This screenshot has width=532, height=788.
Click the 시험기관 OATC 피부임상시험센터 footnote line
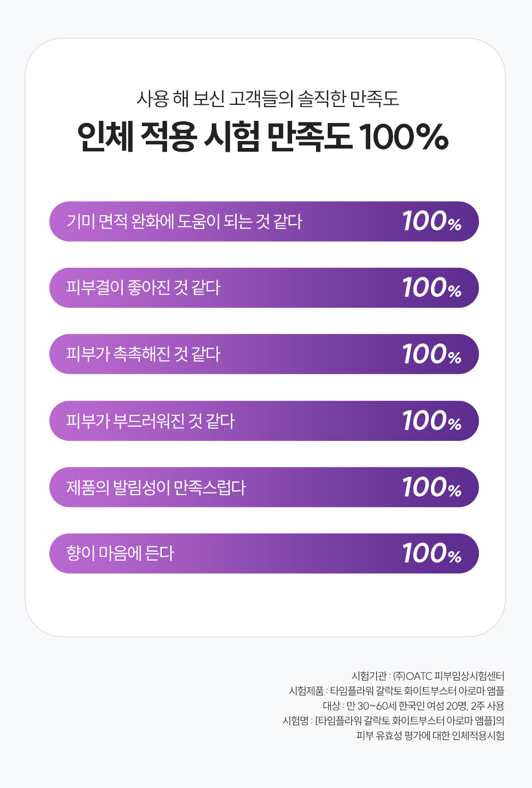(428, 676)
